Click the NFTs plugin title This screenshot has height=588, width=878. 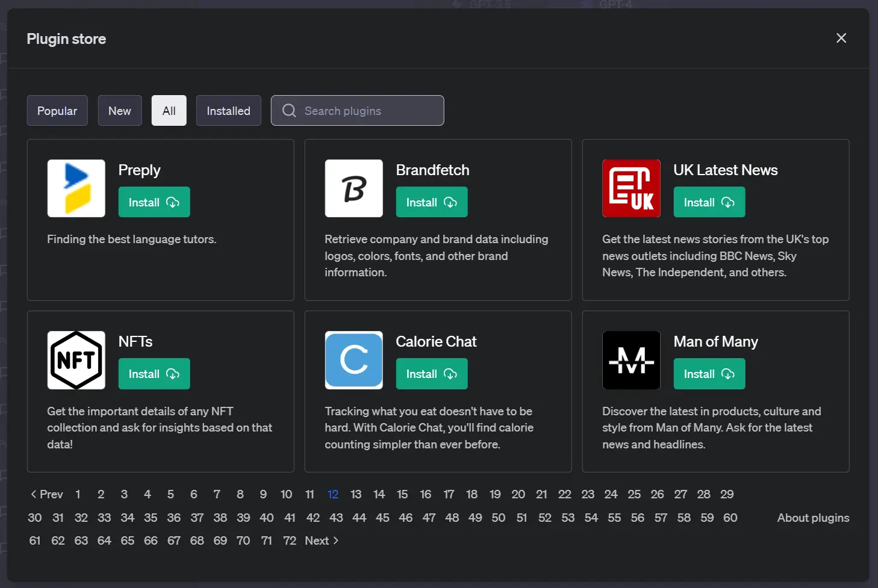tap(135, 342)
